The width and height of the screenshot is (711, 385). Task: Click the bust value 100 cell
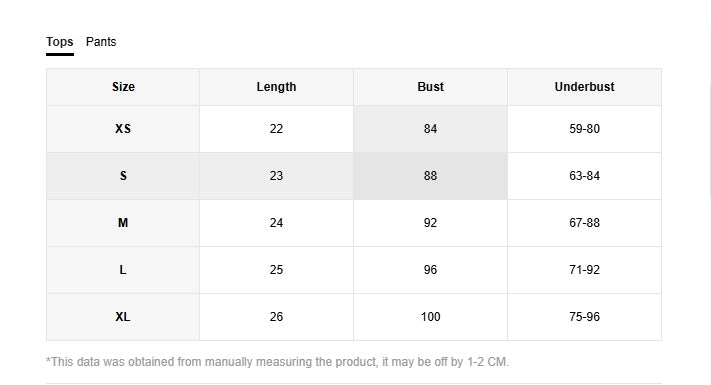tap(430, 317)
